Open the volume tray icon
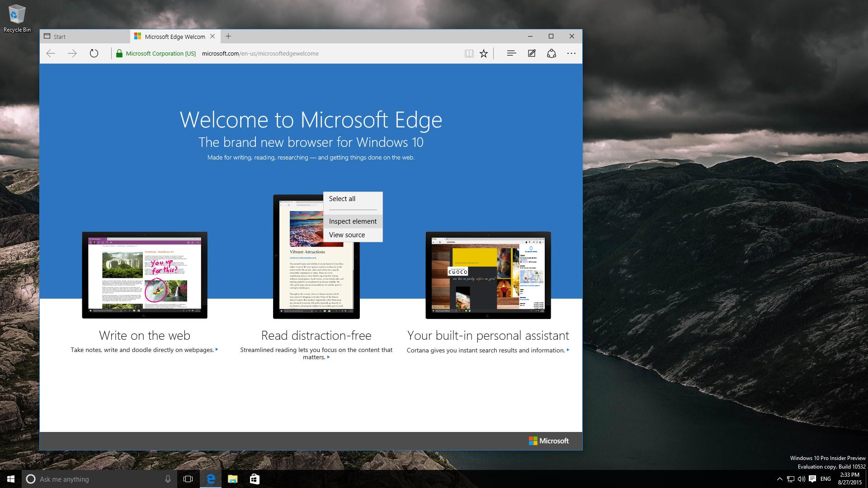 pyautogui.click(x=801, y=479)
